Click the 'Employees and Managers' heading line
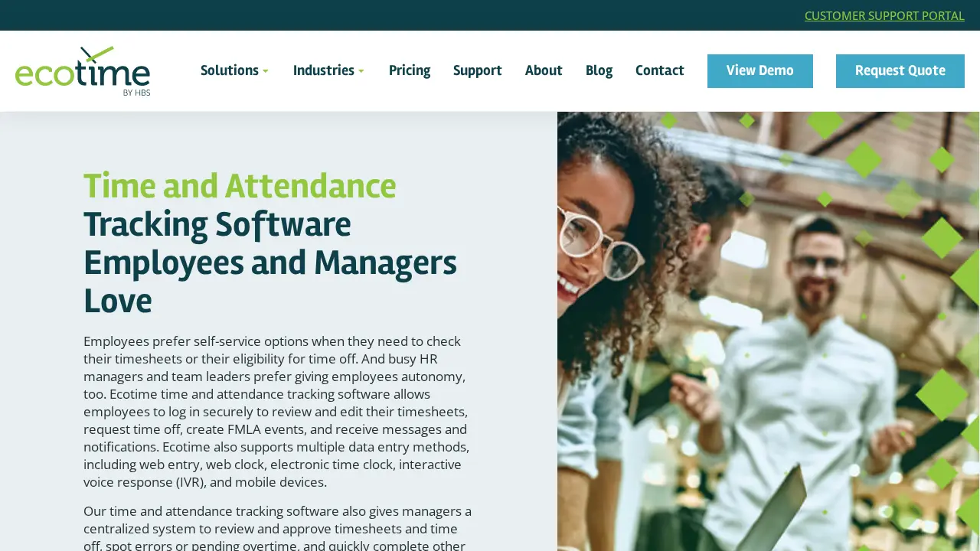Screen dimensions: 980x551 (270, 262)
